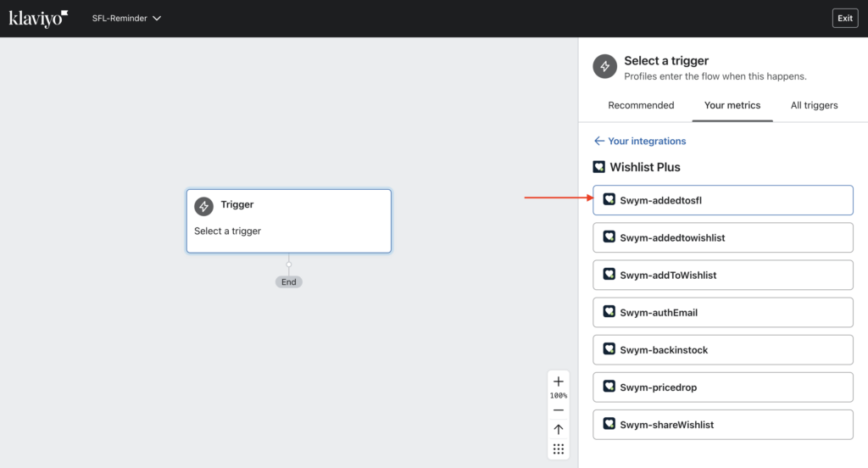Click the lightning icon in Trigger card

(203, 206)
